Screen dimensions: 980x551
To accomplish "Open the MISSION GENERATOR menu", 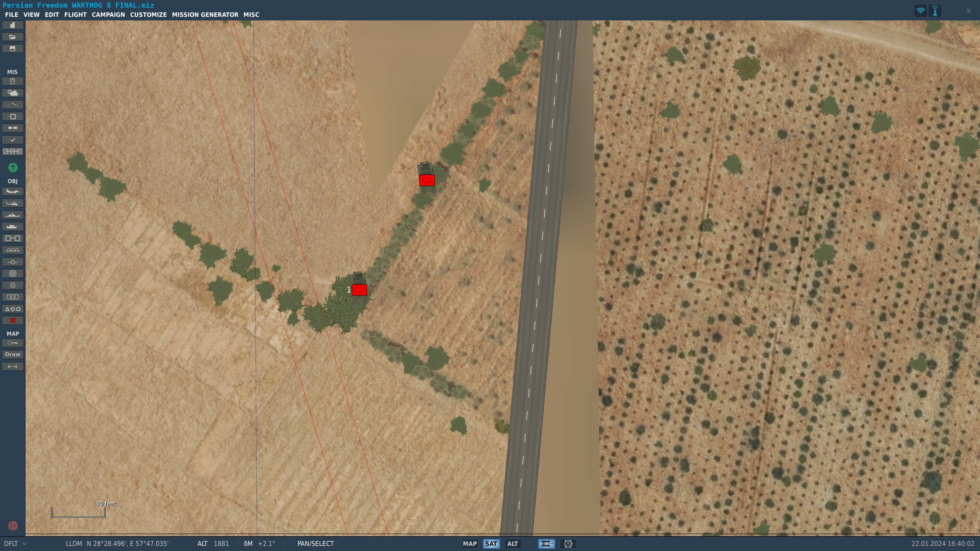I will point(205,15).
